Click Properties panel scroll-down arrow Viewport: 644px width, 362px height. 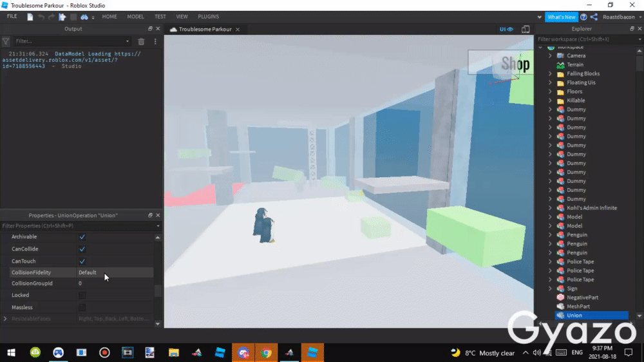pos(158,324)
